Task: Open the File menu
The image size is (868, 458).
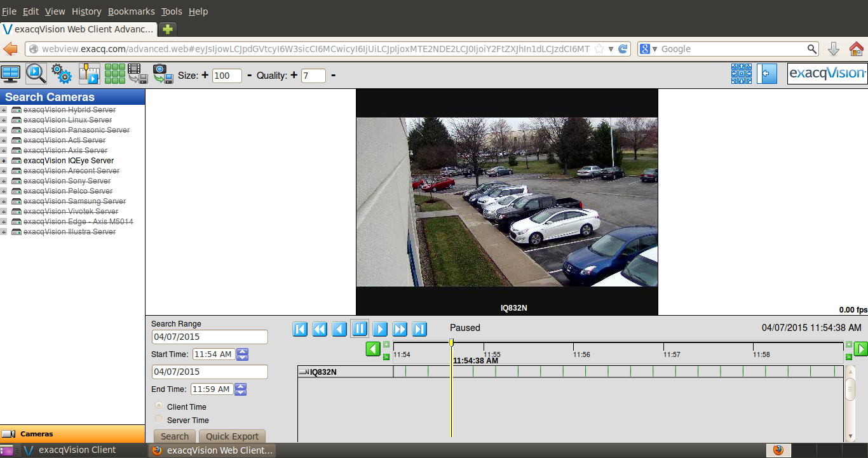Action: (9, 11)
